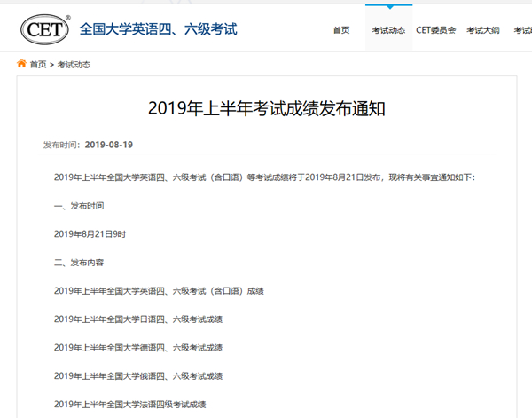Open the 考试大纲 navigation item
This screenshot has width=532, height=418.
point(483,30)
